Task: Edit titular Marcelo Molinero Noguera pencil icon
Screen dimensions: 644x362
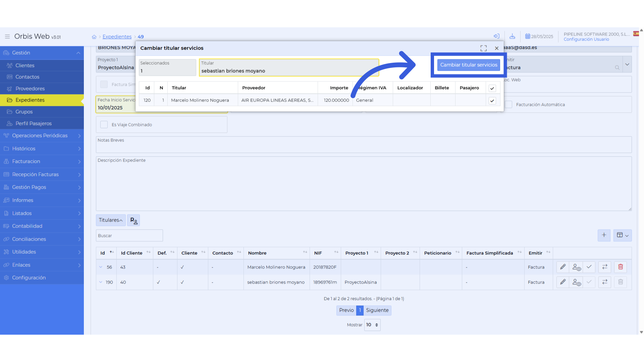Action: [563, 267]
